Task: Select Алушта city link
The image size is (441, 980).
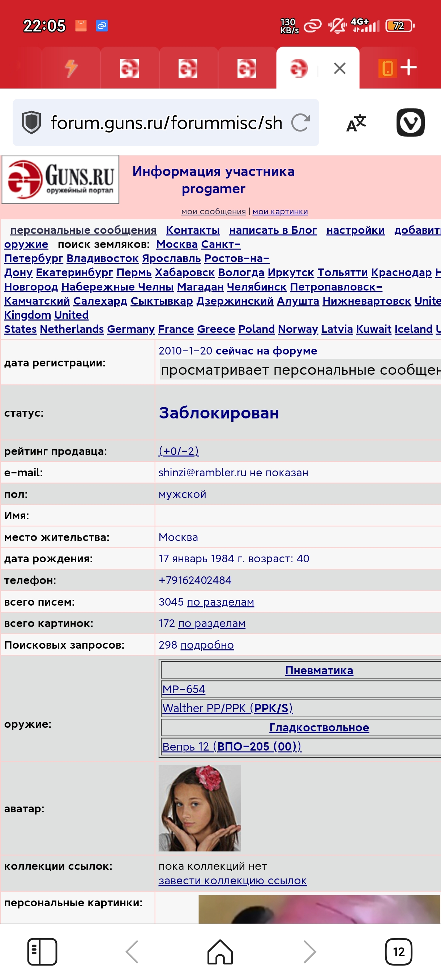Action: pyautogui.click(x=298, y=301)
